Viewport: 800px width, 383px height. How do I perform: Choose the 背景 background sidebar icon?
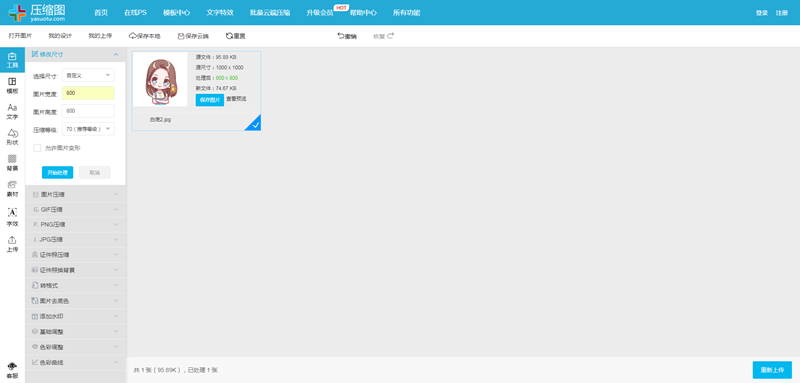(12, 162)
